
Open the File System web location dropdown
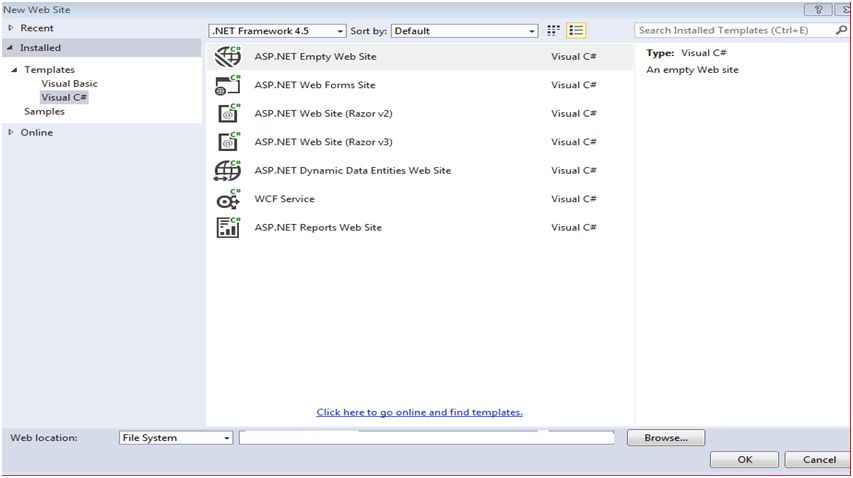click(176, 438)
